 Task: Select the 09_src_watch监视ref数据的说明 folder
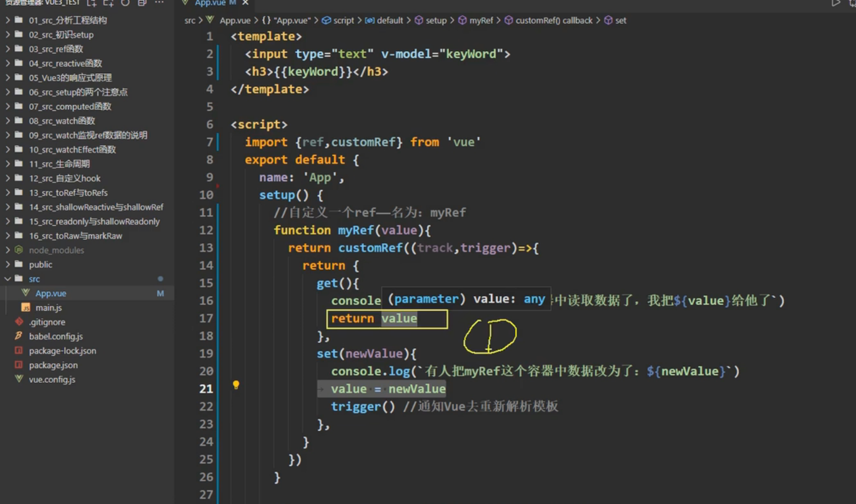click(x=87, y=135)
